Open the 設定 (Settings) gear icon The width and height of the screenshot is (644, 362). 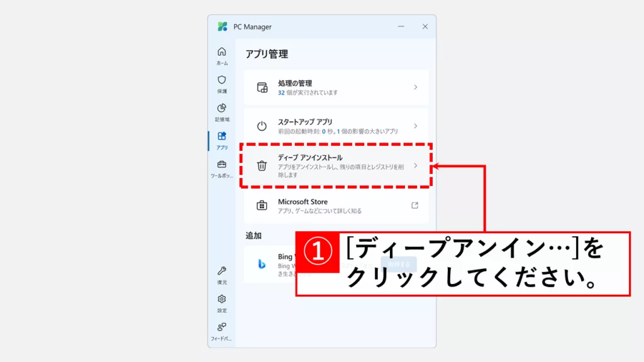(x=222, y=299)
